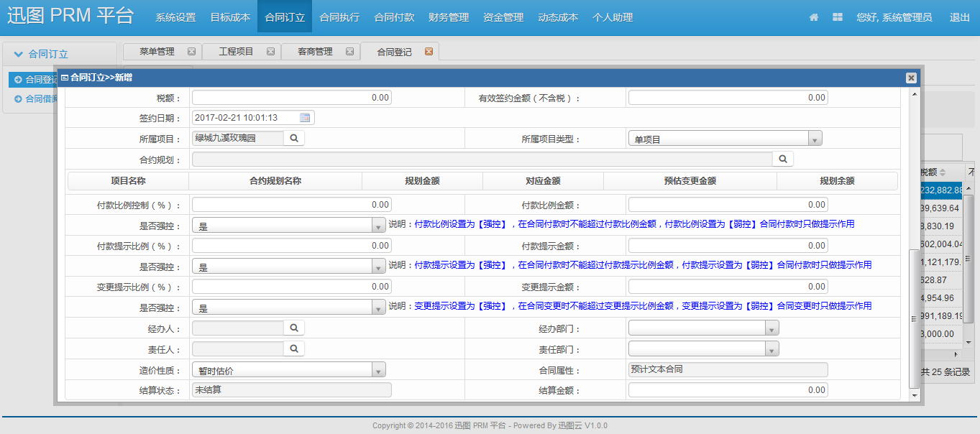The width and height of the screenshot is (980, 434).
Task: Select 合同登记 in left sidebar
Action: pyautogui.click(x=33, y=80)
